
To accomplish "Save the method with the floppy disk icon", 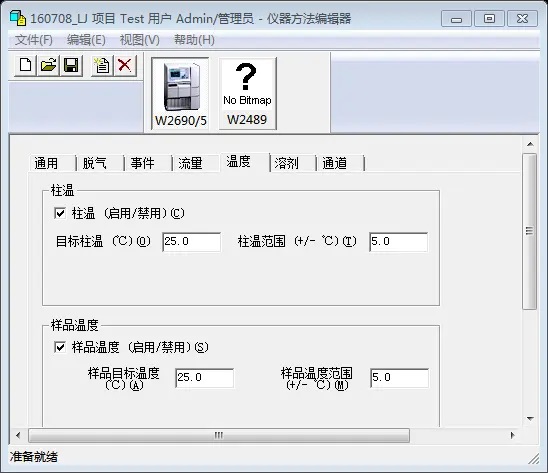I will click(71, 65).
